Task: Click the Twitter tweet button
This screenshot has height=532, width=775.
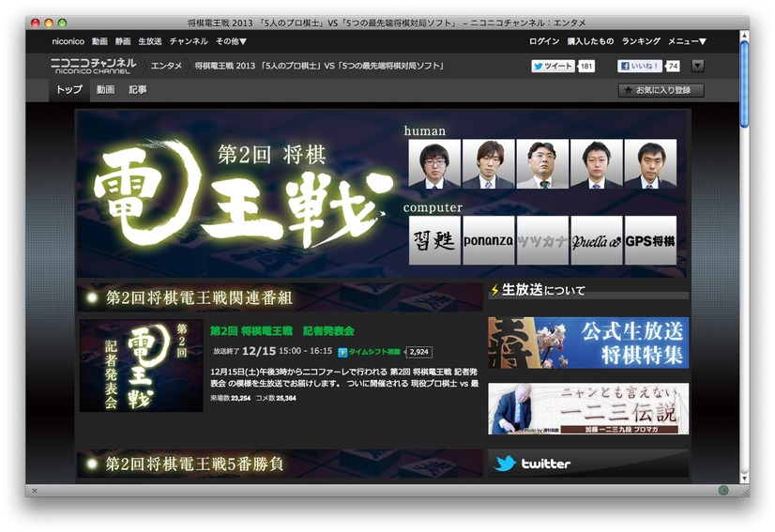Action: tap(553, 66)
